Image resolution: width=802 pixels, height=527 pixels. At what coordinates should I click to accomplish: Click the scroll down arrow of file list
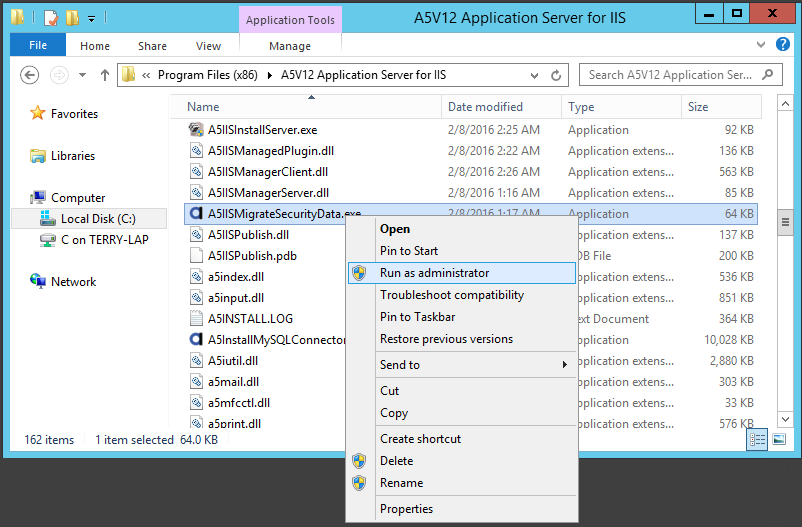[785, 419]
